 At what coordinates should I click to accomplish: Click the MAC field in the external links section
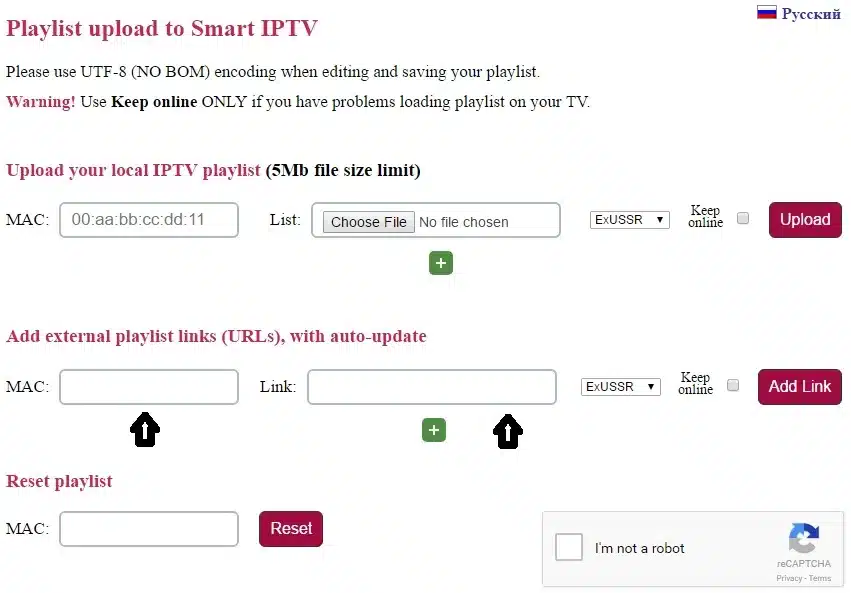coord(148,386)
